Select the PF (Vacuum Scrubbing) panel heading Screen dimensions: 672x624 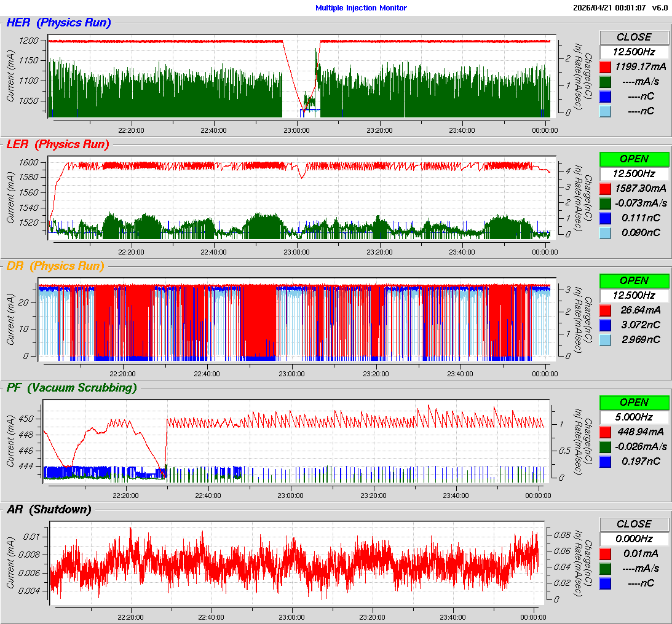[x=71, y=387]
